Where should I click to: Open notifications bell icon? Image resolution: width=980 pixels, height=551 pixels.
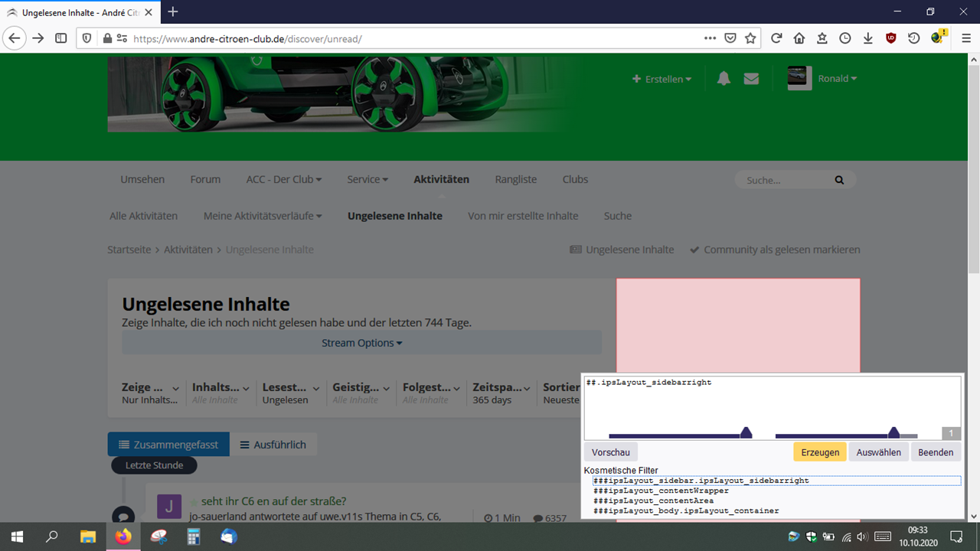pos(724,79)
